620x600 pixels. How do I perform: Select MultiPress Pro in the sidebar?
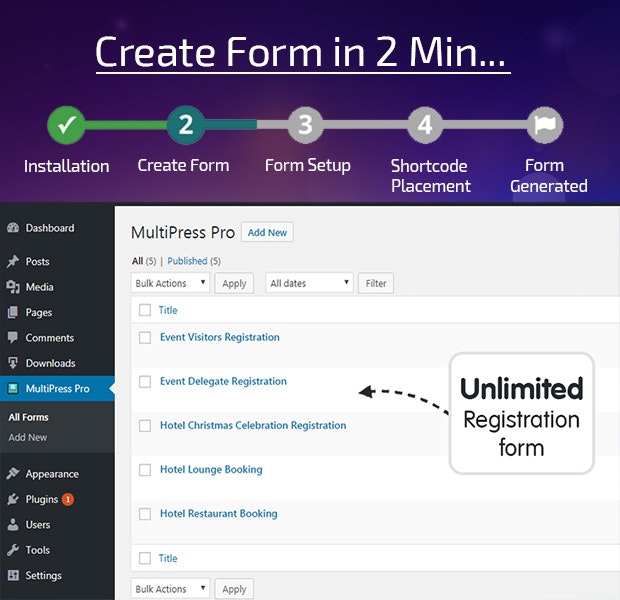[58, 388]
